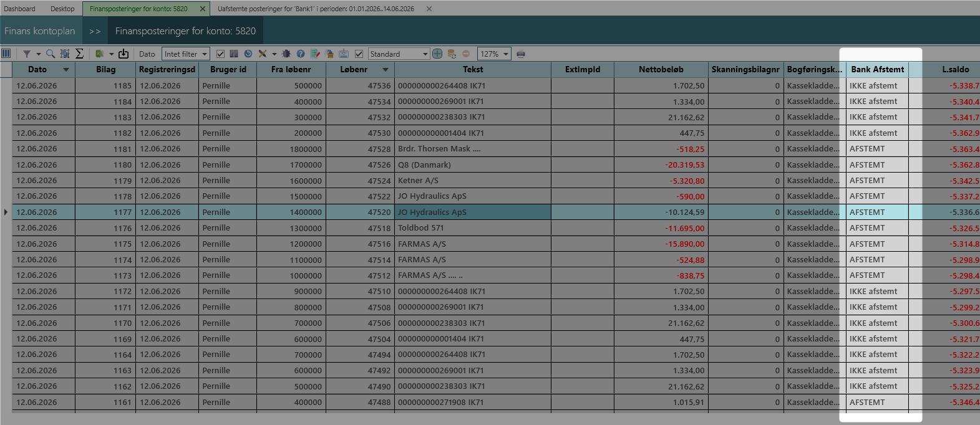980x425 pixels.
Task: Click the bug report icon
Action: click(x=287, y=54)
